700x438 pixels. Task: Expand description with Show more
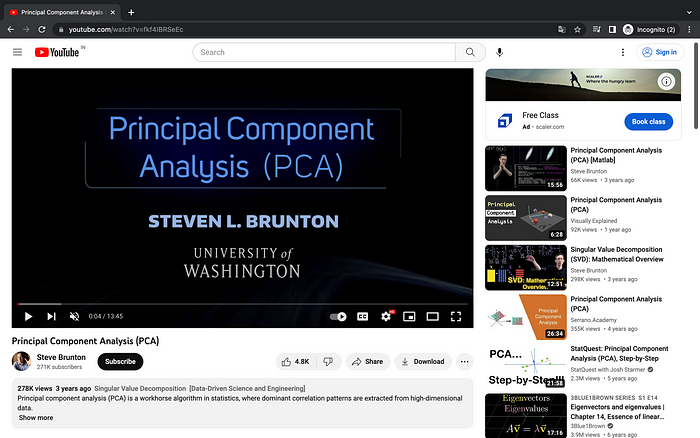(36, 418)
